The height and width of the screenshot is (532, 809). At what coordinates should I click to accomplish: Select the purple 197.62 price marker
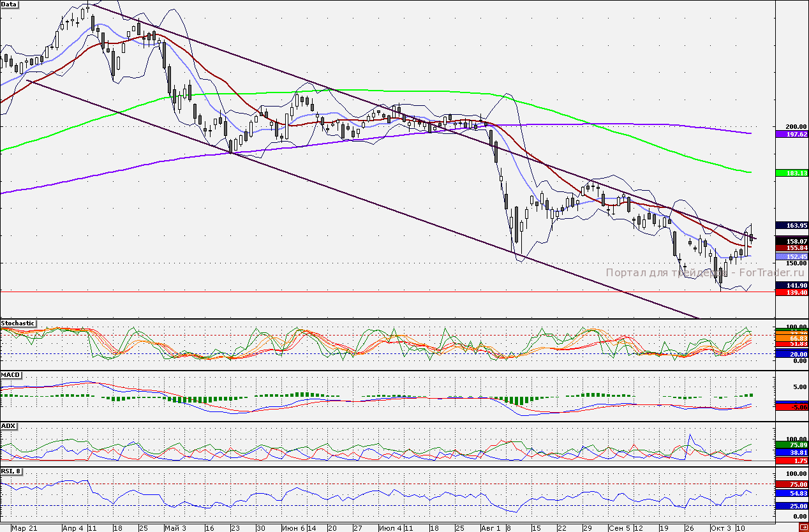tap(792, 135)
